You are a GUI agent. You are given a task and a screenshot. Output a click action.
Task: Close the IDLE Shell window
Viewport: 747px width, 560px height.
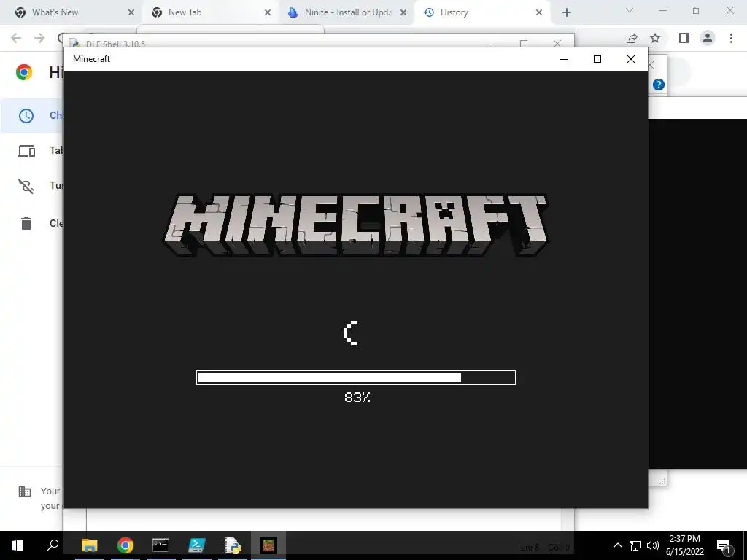point(557,43)
